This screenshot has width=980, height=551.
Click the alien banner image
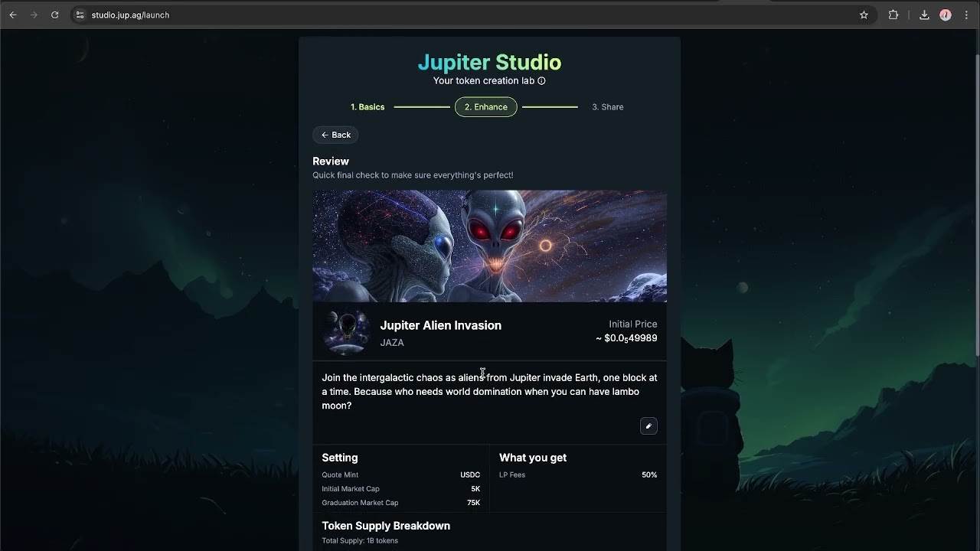pos(489,246)
